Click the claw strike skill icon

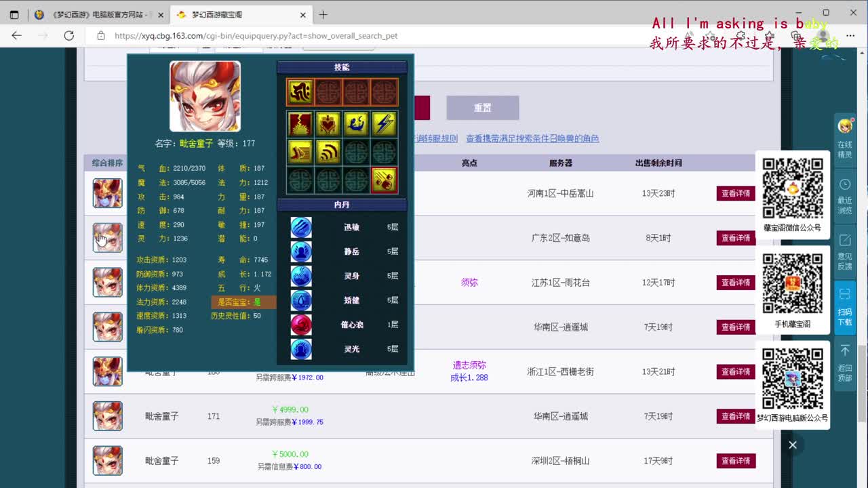pos(300,152)
